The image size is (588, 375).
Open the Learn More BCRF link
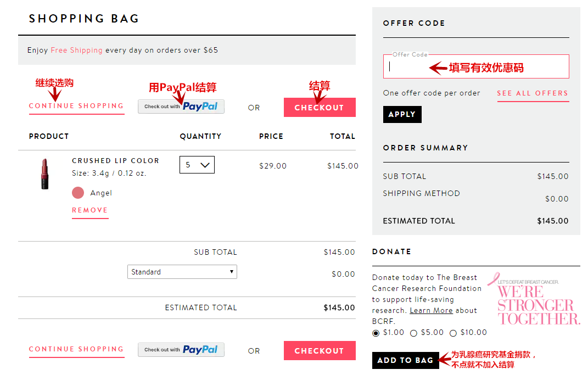point(431,311)
